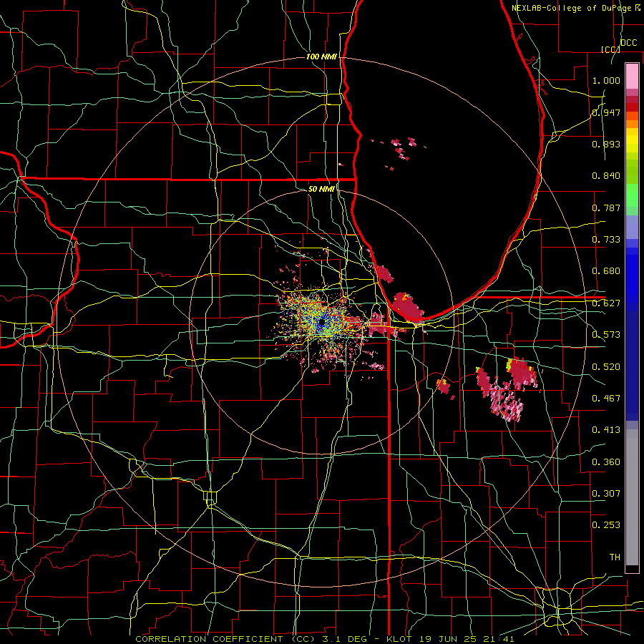Screen dimensions: 644x644
Task: Click the [CC] units label
Action: (610, 49)
